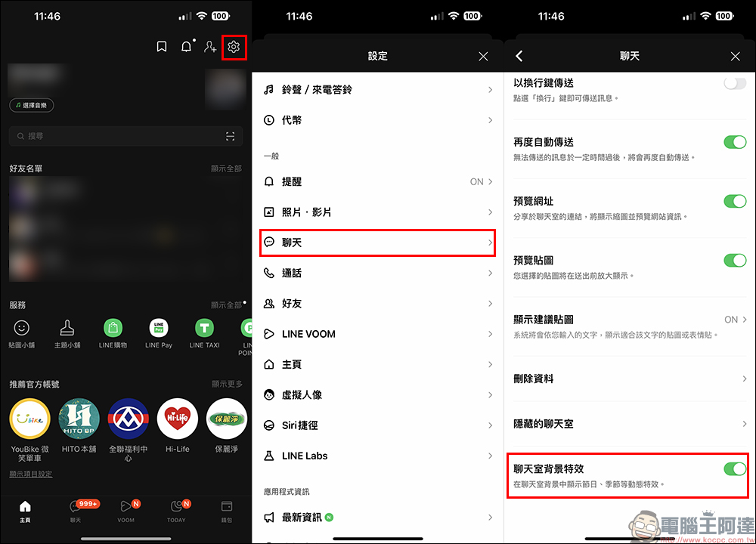The height and width of the screenshot is (544, 756).
Task: Open the YouBike official account icon
Action: (x=30, y=419)
